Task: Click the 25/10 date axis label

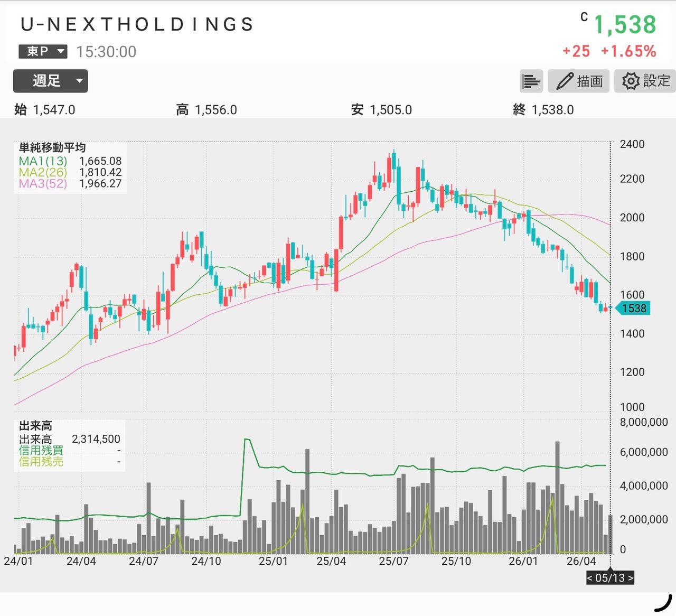Action: click(456, 561)
